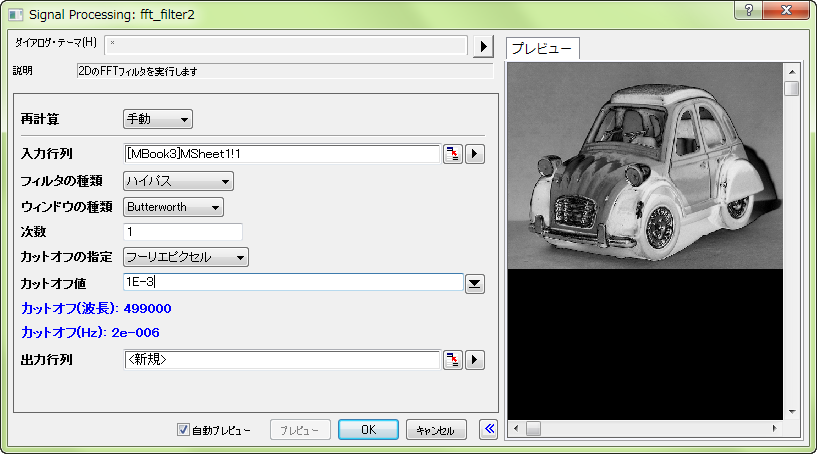Click the 入力行列 text field
The height and width of the screenshot is (454, 817).
coord(282,154)
